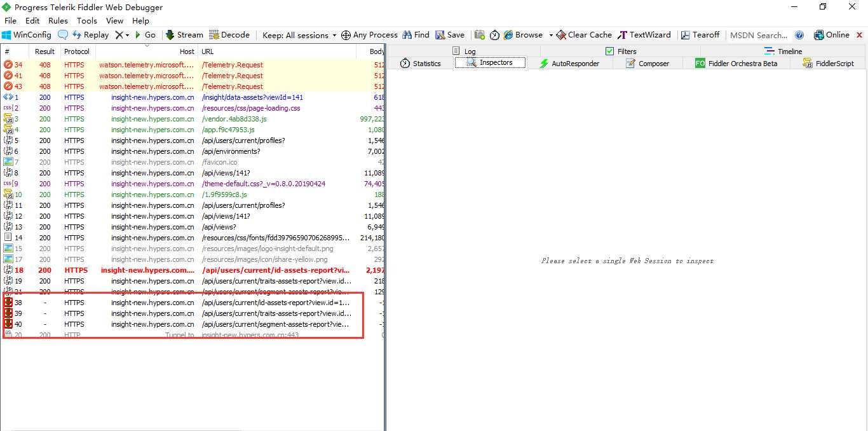Viewport: 868px width, 431px height.
Task: Toggle Stream mode in toolbar
Action: (x=184, y=35)
